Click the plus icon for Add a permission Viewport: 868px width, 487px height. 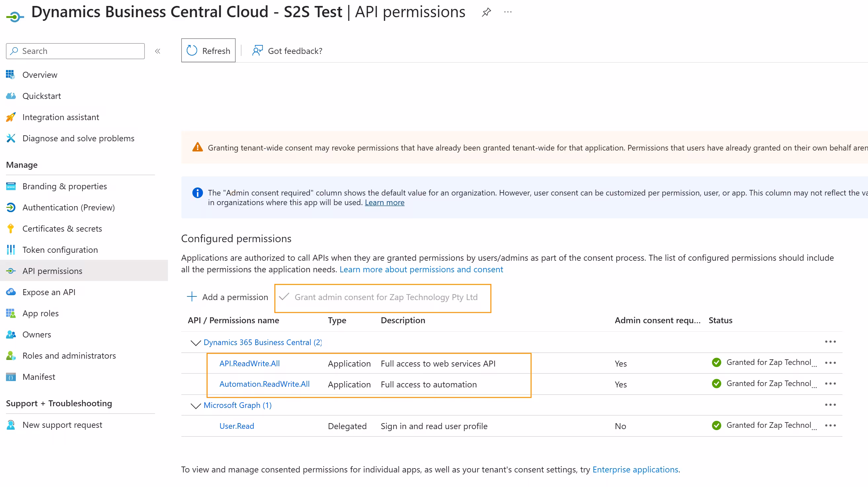click(x=192, y=297)
